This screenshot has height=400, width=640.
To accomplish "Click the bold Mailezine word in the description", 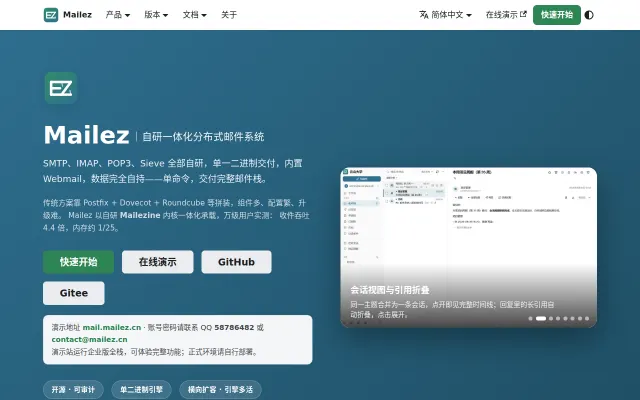I will pos(140,216).
